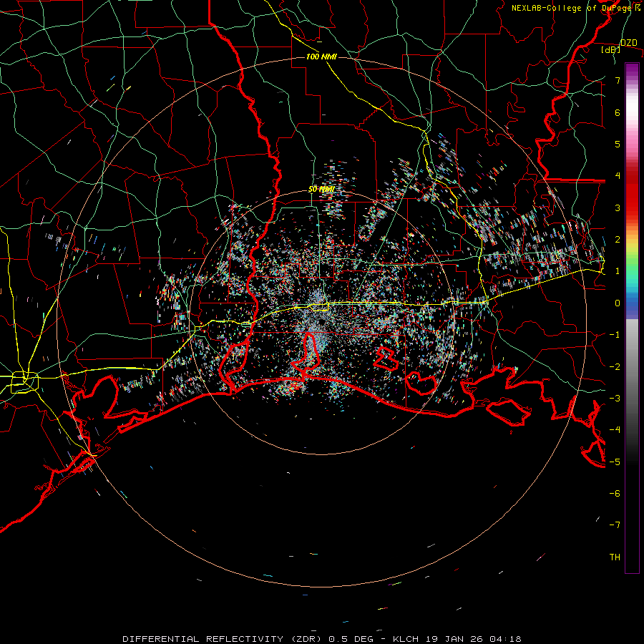Select the 7 value on the color scale
This screenshot has width=644, height=644.
click(x=618, y=80)
